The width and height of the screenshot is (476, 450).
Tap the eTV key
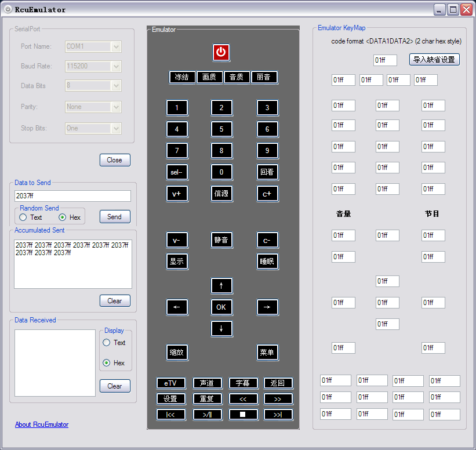point(170,383)
